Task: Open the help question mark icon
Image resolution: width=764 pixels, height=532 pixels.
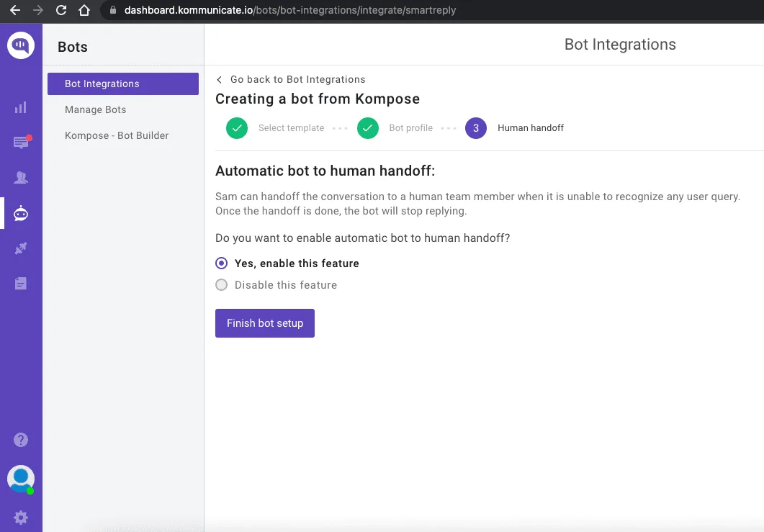Action: click(x=20, y=440)
